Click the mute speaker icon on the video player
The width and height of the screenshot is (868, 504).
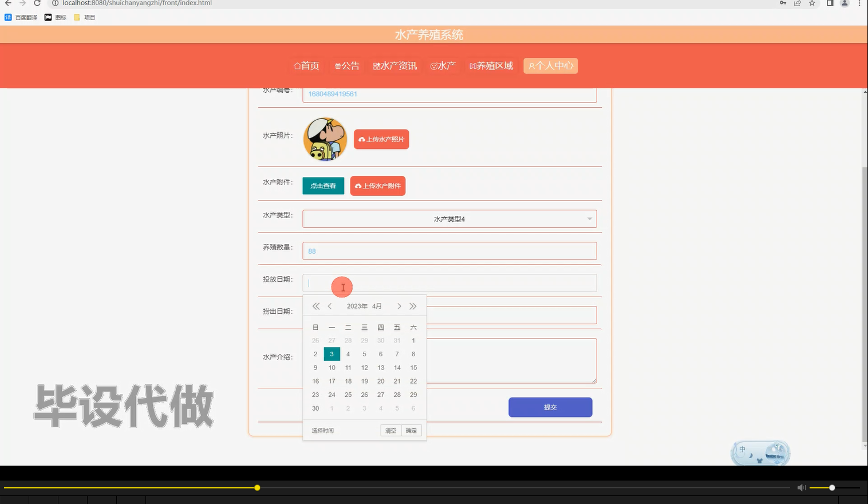coord(801,487)
